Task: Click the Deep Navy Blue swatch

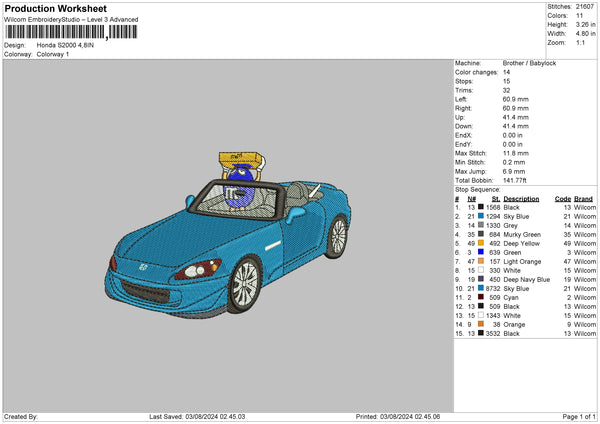Action: pos(480,280)
